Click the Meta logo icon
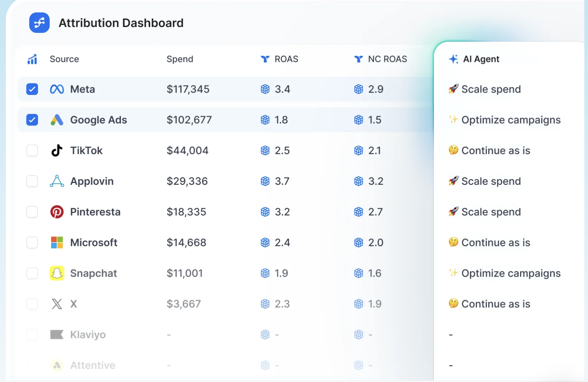The image size is (588, 382). (57, 89)
